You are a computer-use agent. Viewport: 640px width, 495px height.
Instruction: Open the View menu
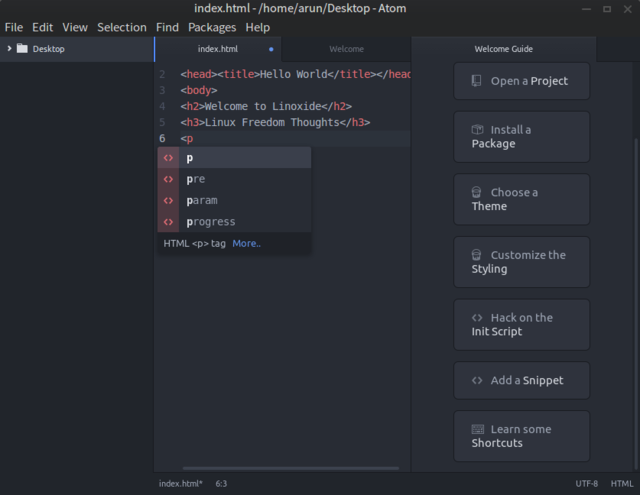tap(75, 27)
